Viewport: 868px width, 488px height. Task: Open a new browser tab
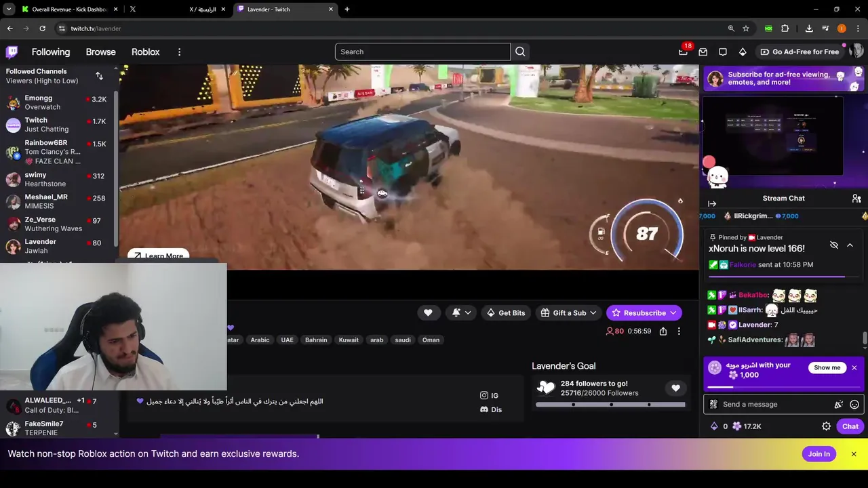pos(347,9)
